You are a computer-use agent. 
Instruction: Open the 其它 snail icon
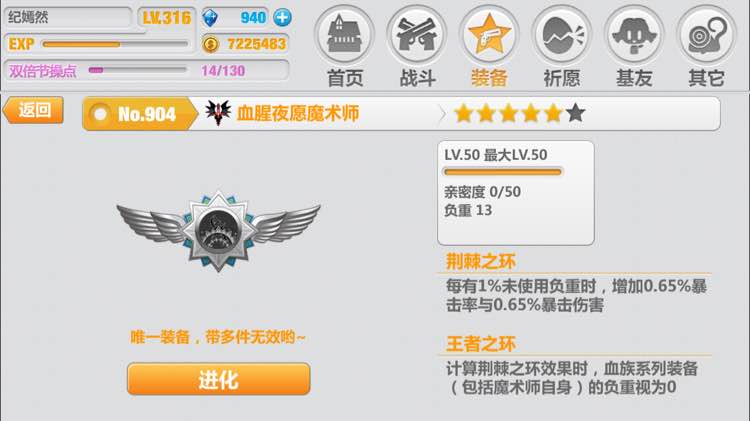707,34
